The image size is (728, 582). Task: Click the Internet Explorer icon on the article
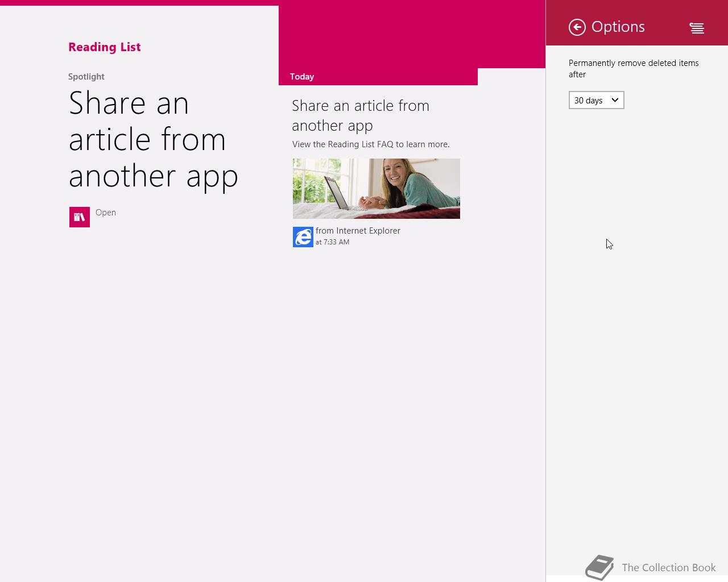click(303, 237)
